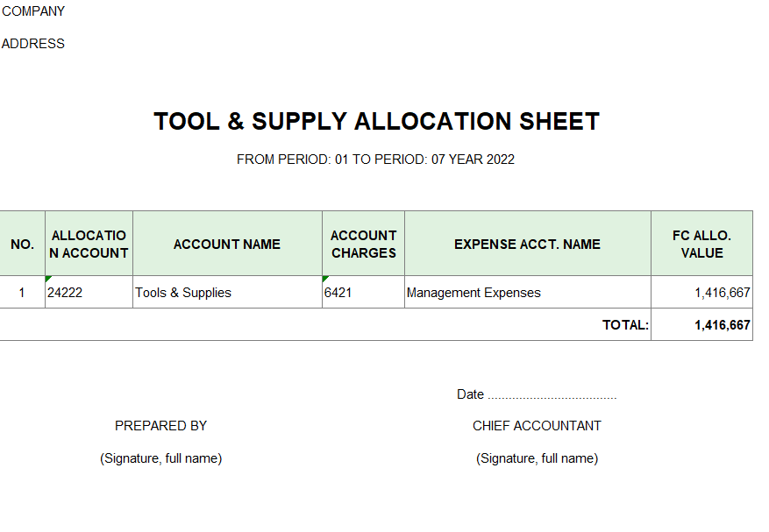Select signature line under CHIEF ACCOUNTANT
Screen dimensions: 769x532
pyautogui.click(x=537, y=458)
